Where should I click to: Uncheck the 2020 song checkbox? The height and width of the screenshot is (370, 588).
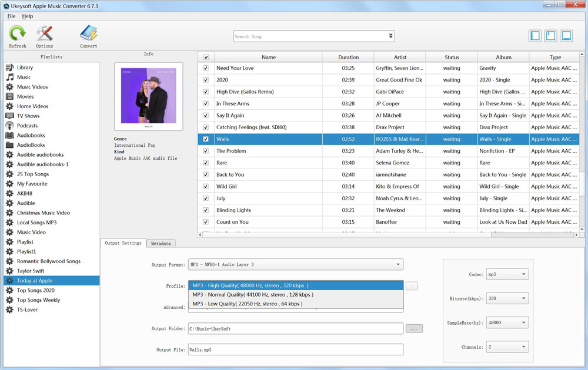205,80
